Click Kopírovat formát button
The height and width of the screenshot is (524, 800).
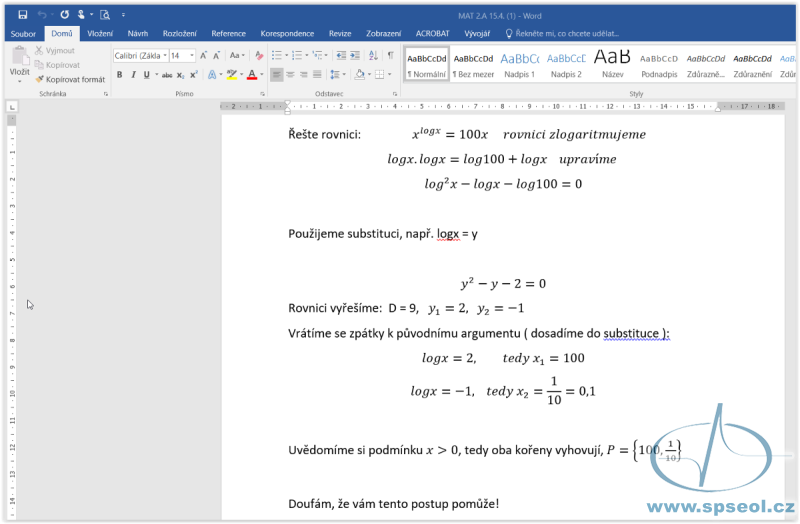pos(70,79)
